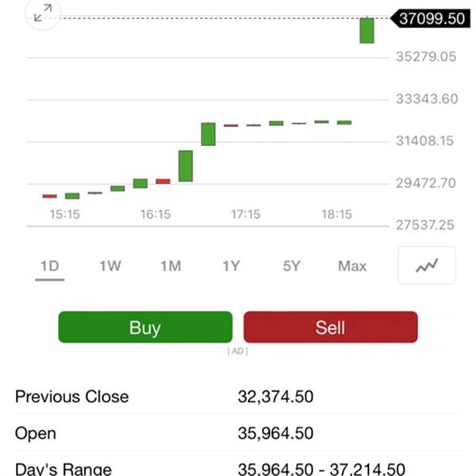Click the 35279.05 price axis label
Viewport: 476px width, 476px height.
click(426, 57)
